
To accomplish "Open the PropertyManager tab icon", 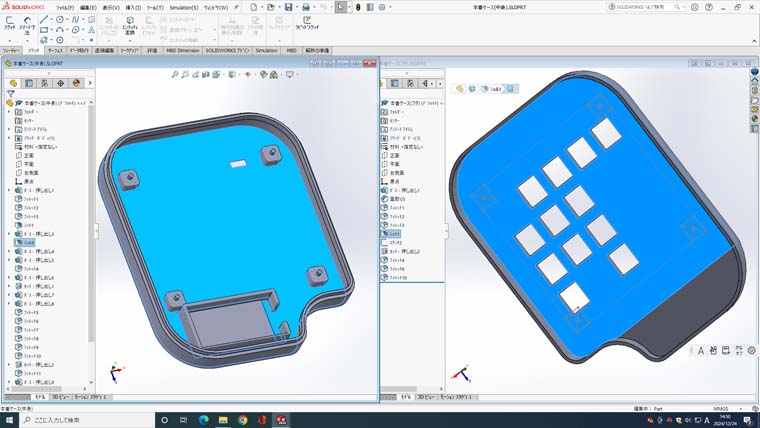I will (27, 83).
